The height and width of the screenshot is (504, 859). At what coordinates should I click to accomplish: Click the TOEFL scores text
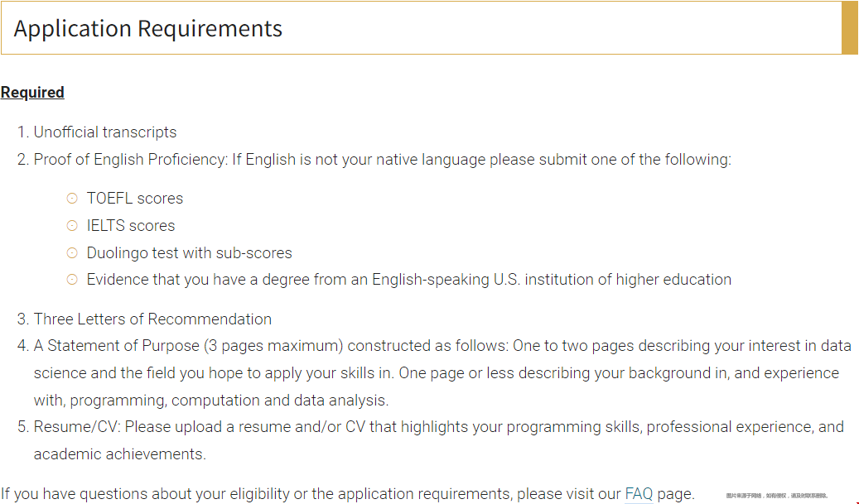[135, 198]
